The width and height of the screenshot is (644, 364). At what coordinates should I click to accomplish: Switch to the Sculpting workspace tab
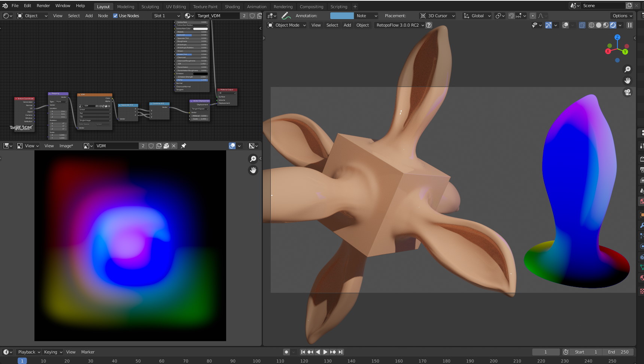coord(150,7)
